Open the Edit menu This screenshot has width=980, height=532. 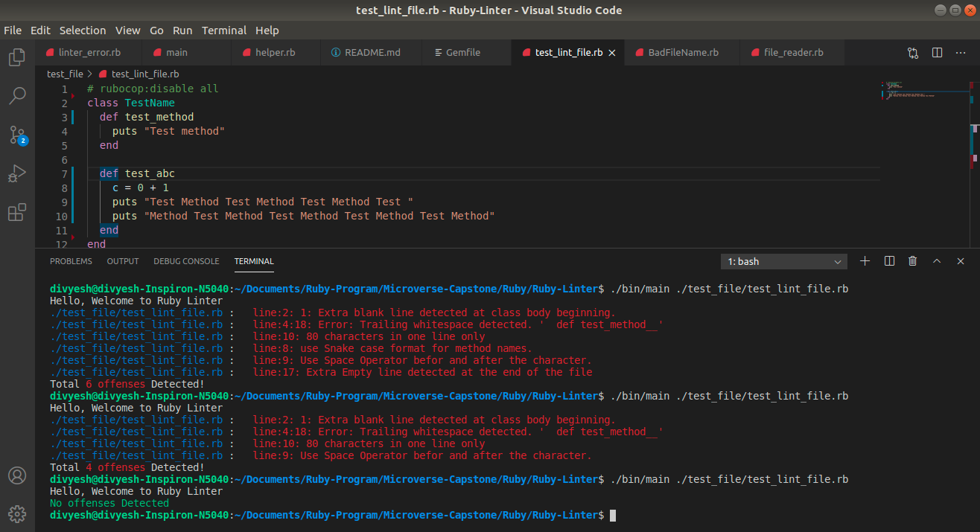pyautogui.click(x=40, y=31)
